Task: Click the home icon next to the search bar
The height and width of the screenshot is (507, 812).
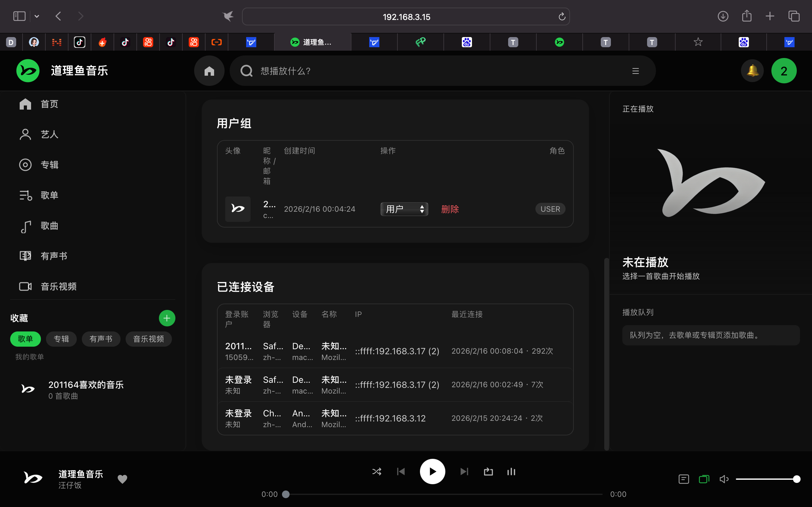Action: coord(209,71)
